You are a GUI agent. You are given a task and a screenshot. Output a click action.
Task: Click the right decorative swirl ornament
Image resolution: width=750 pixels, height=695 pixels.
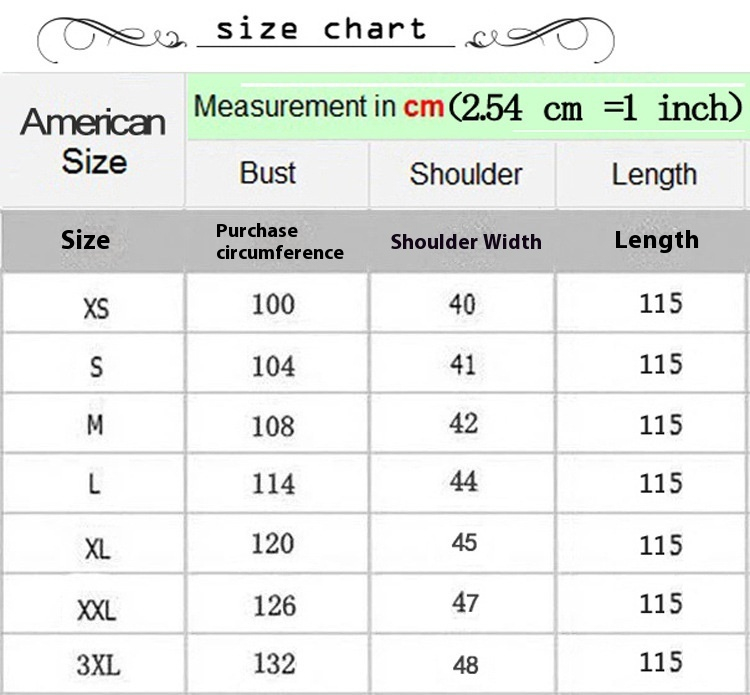[540, 40]
